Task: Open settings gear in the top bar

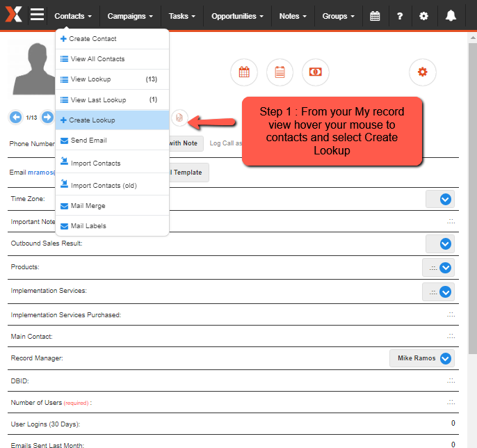Action: click(425, 15)
